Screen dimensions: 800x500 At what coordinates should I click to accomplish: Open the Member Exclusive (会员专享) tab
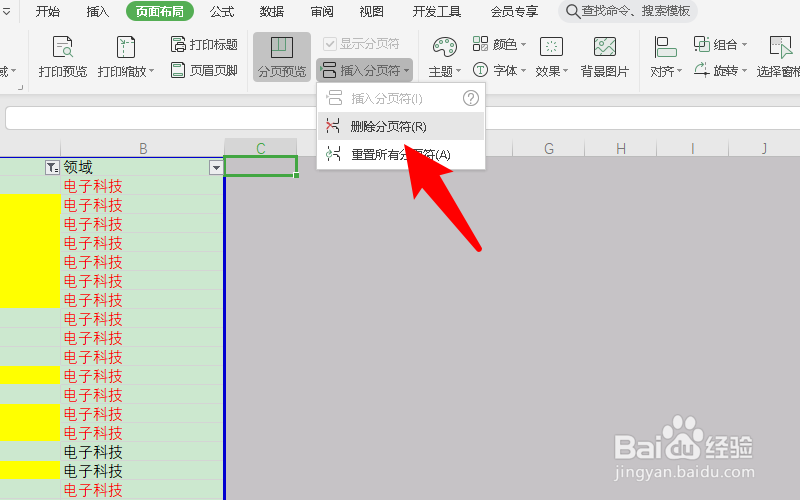click(x=514, y=11)
